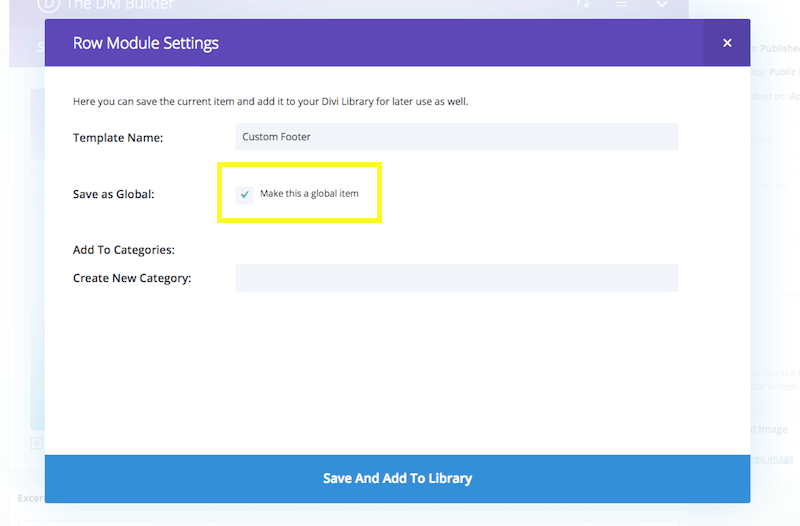
Task: Click the Template Name label
Action: coord(118,137)
